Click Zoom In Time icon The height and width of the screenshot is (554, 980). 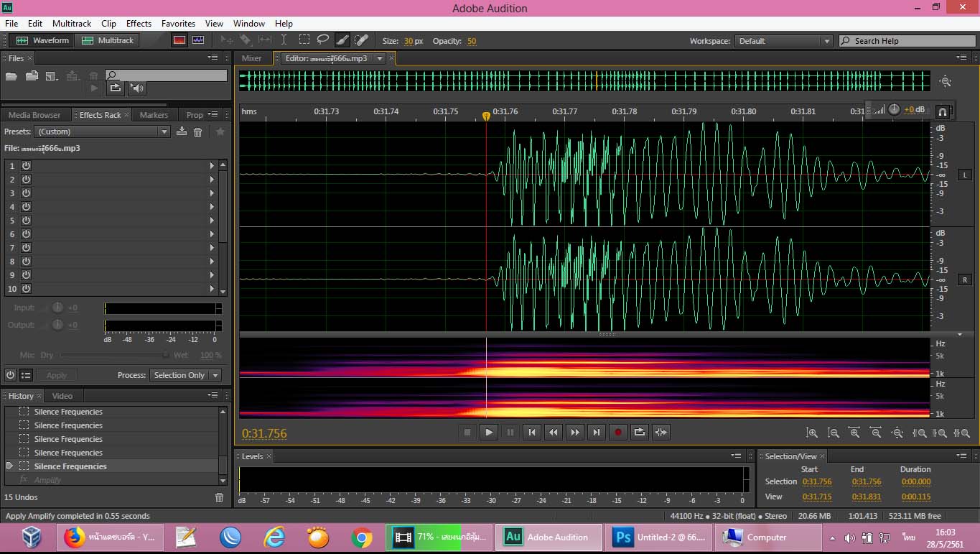[854, 433]
